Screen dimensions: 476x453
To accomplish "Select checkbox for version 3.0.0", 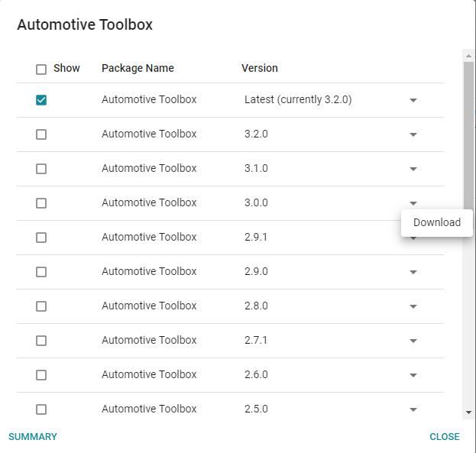I will 41,203.
